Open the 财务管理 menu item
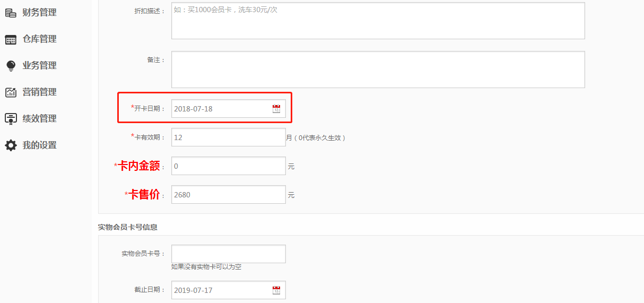Screen dimensions: 644x303 tap(39, 13)
